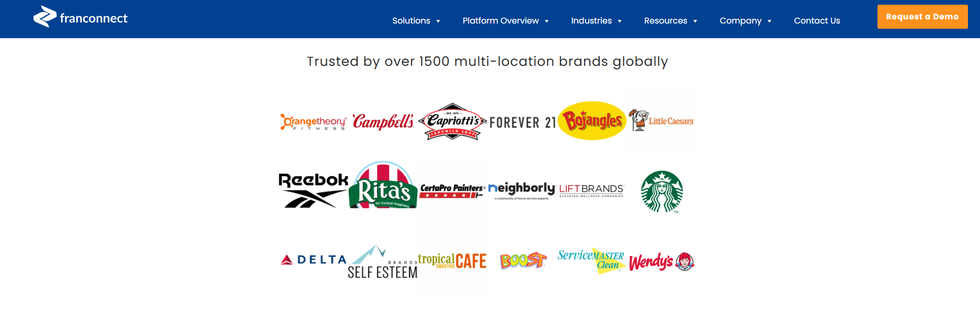This screenshot has width=980, height=310.
Task: Open the Industries menu
Action: point(591,20)
